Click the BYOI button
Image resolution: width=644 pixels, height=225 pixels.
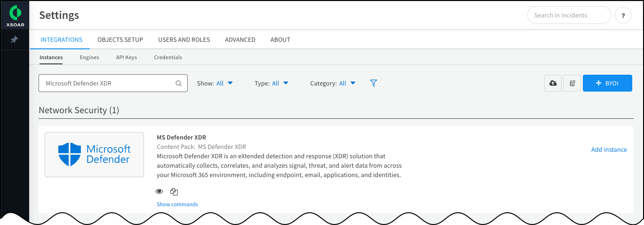coord(607,83)
